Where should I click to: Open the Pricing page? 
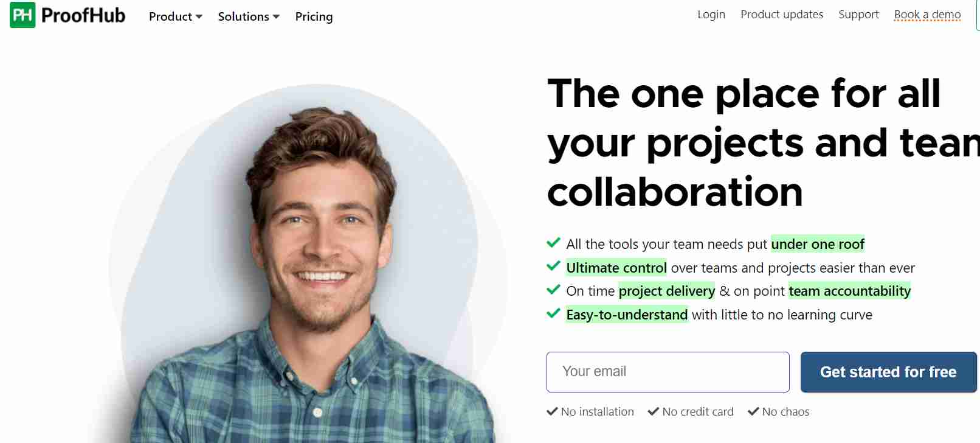[314, 16]
